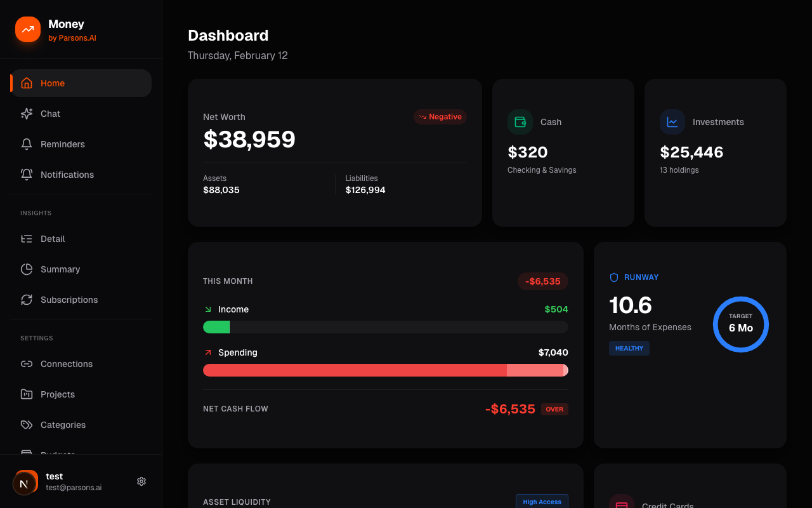
Task: Click the Negative badge on Net Worth
Action: 440,117
